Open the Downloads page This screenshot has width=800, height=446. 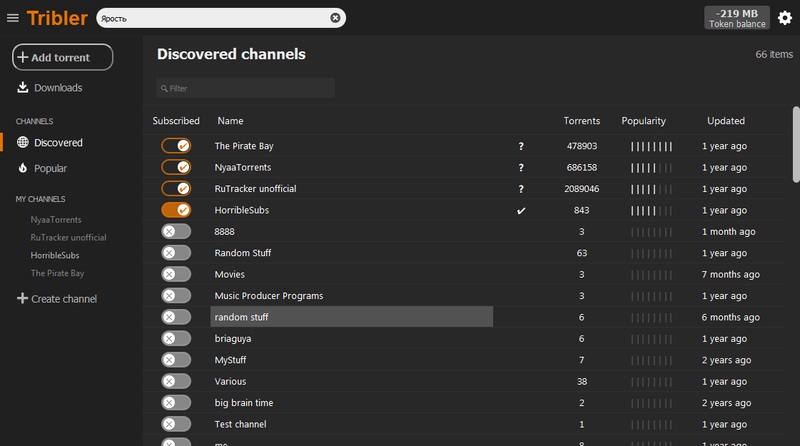57,88
